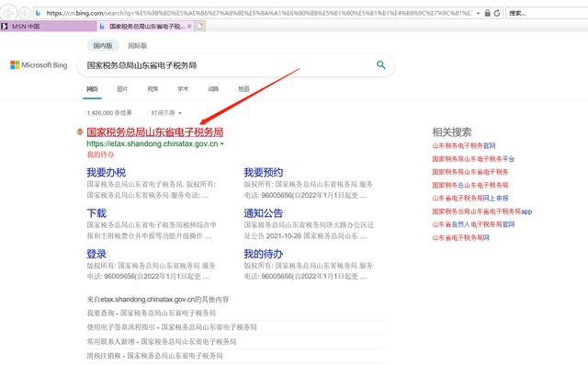
Task: Click the padlock security icon in address bar
Action: click(x=487, y=13)
